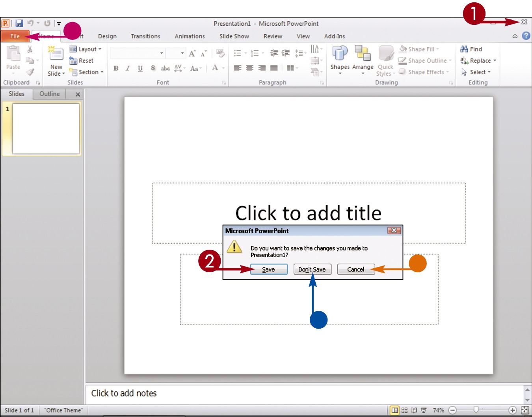Toggle Align Text Left

(x=237, y=68)
